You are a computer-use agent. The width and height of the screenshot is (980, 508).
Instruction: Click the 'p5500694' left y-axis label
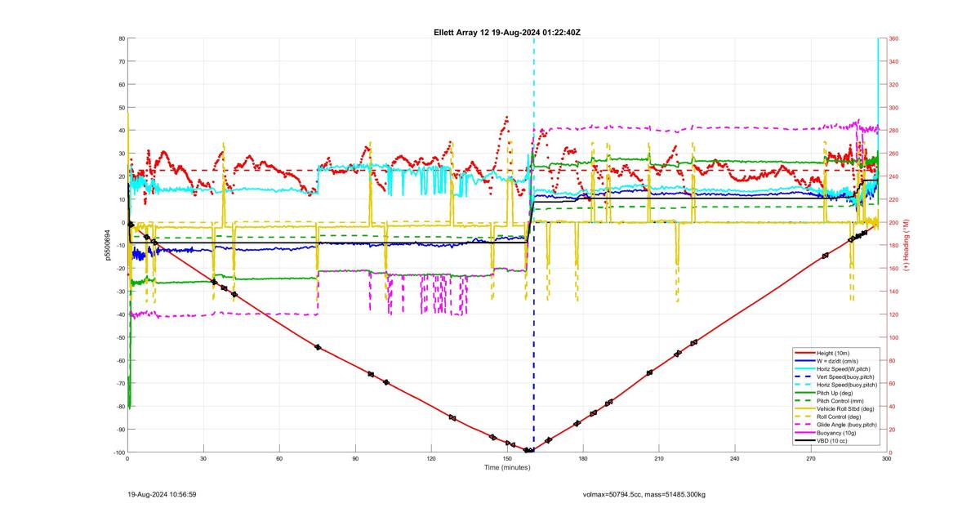click(x=106, y=245)
